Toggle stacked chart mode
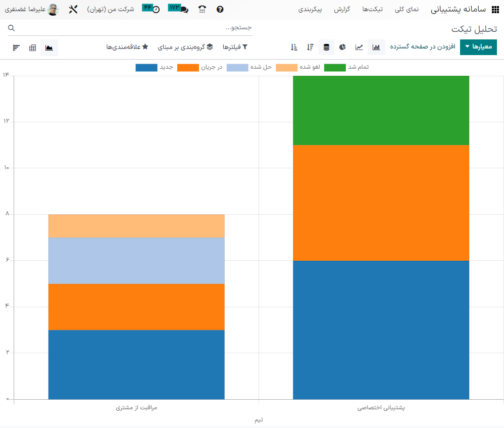Viewport: 504px width, 428px height. [x=326, y=47]
